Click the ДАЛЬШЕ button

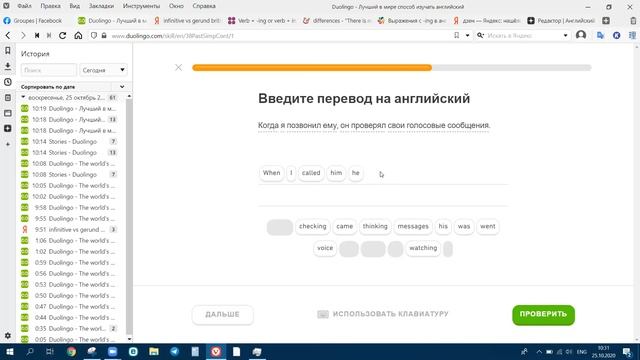point(222,315)
